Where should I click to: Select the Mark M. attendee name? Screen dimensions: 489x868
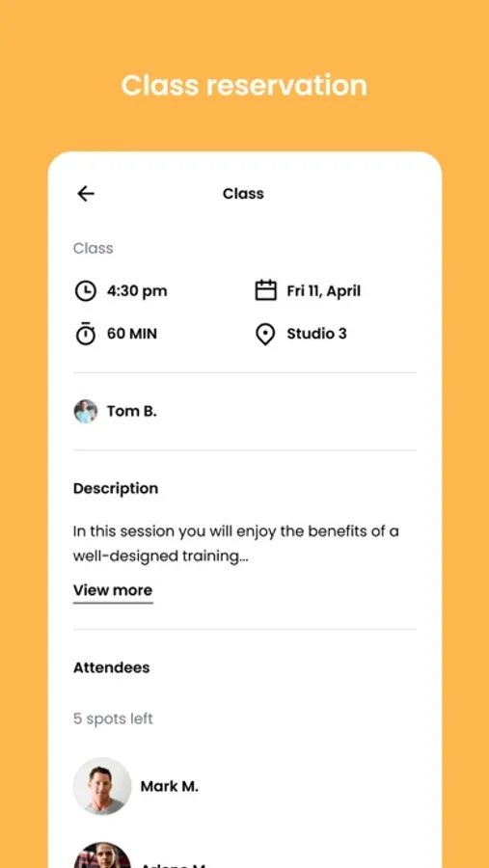pyautogui.click(x=170, y=786)
